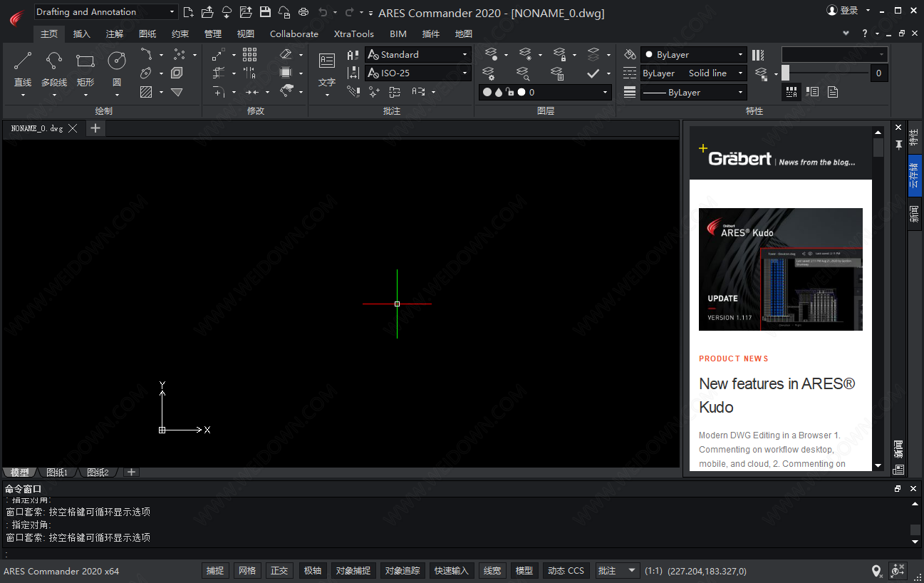This screenshot has width=924, height=583.
Task: Switch to the Collaborate ribbon tab
Action: [294, 33]
